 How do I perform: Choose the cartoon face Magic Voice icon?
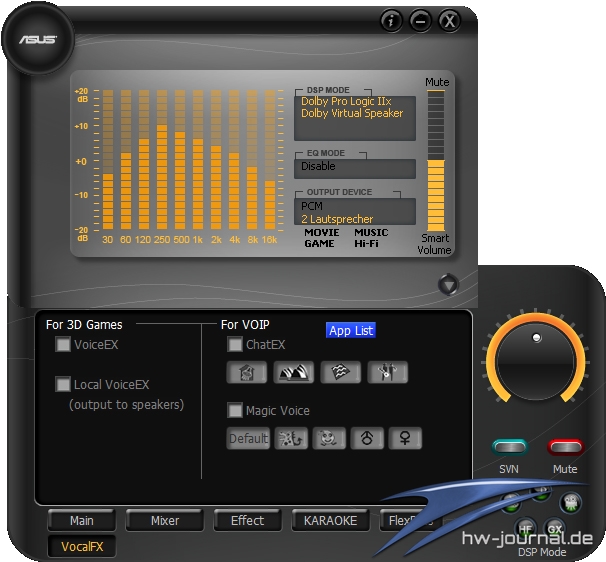[329, 438]
